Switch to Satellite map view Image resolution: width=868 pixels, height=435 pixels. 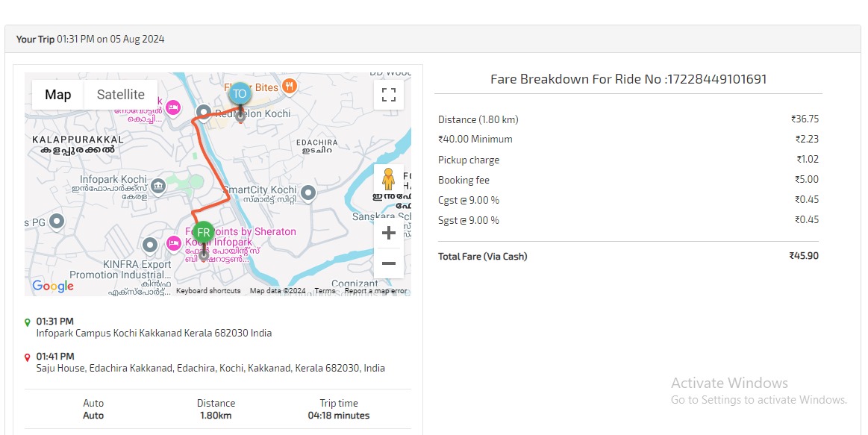[121, 95]
